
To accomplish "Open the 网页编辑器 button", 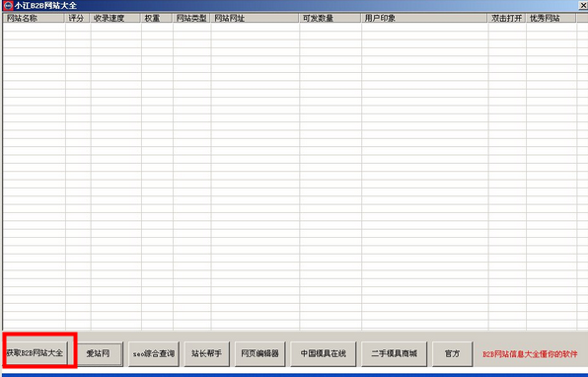I will click(259, 353).
